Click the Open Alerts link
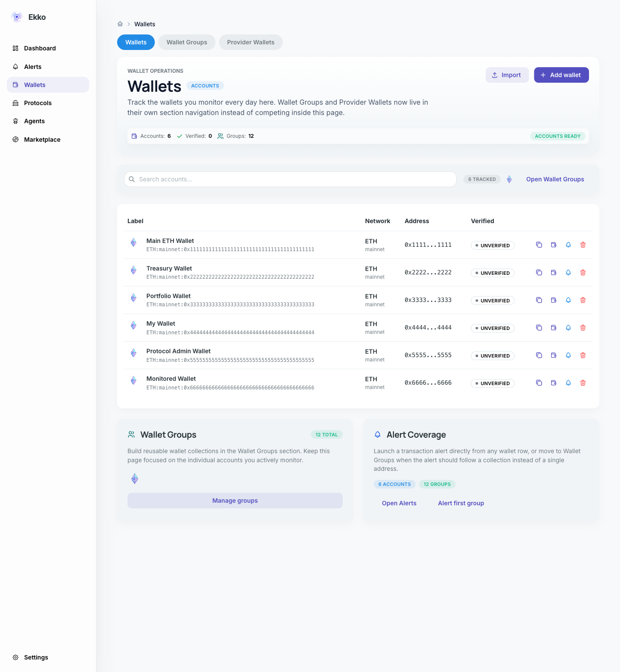620x672 pixels. tap(399, 503)
